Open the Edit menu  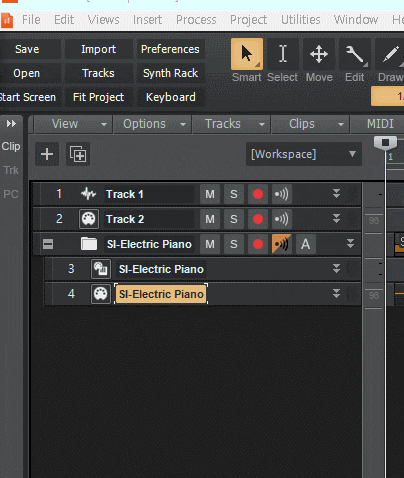click(64, 20)
